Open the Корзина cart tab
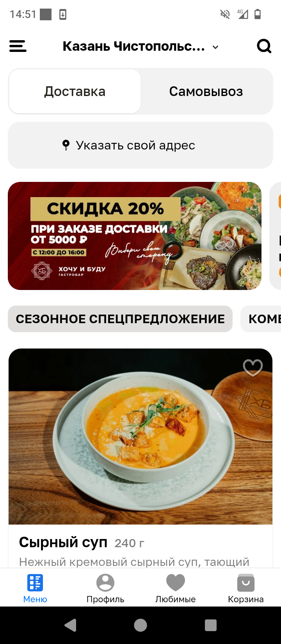This screenshot has width=281, height=644. pos(246,589)
